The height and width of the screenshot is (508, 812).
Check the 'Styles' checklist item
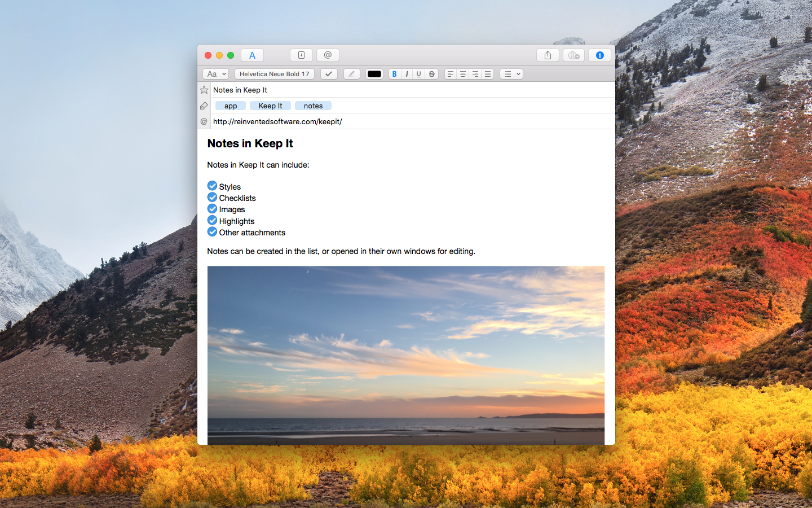coord(212,185)
